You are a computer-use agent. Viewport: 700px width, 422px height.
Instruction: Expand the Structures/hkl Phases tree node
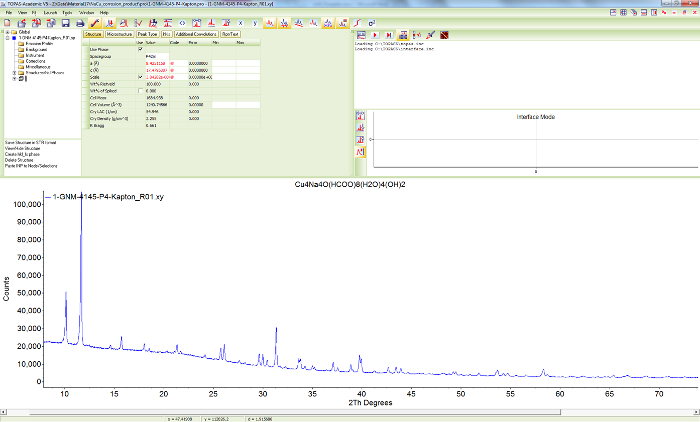(x=14, y=73)
